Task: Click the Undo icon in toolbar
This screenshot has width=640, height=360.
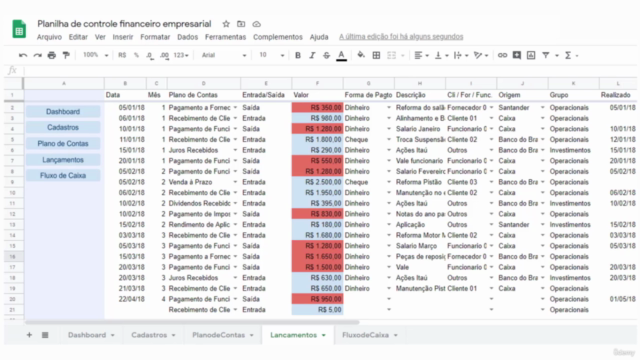Action: coord(23,55)
